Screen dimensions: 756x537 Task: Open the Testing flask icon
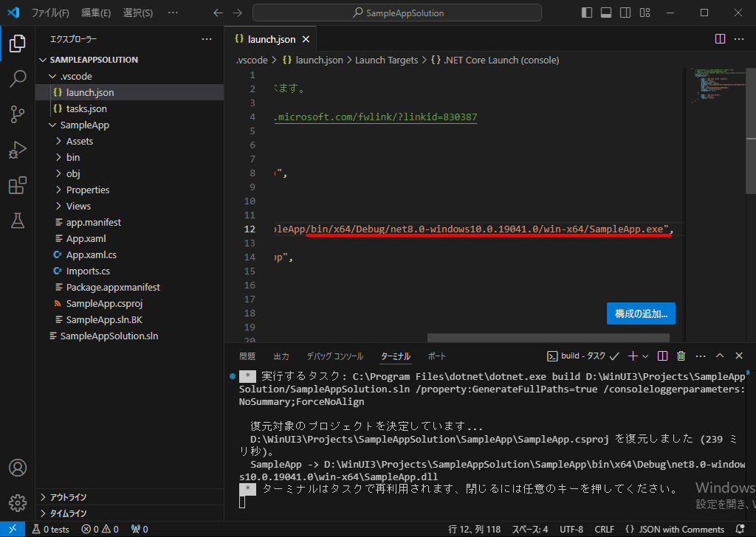point(18,221)
